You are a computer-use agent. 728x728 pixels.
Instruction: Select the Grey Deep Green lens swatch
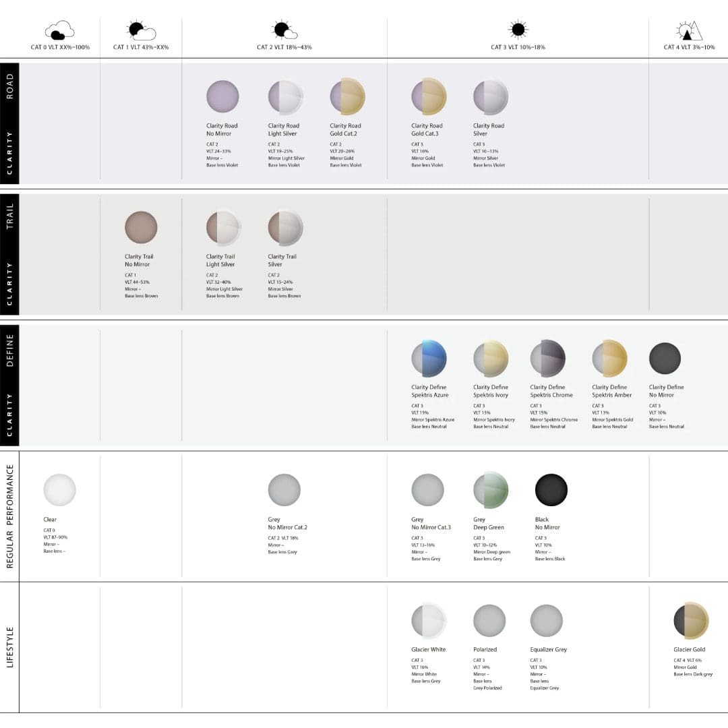(491, 489)
